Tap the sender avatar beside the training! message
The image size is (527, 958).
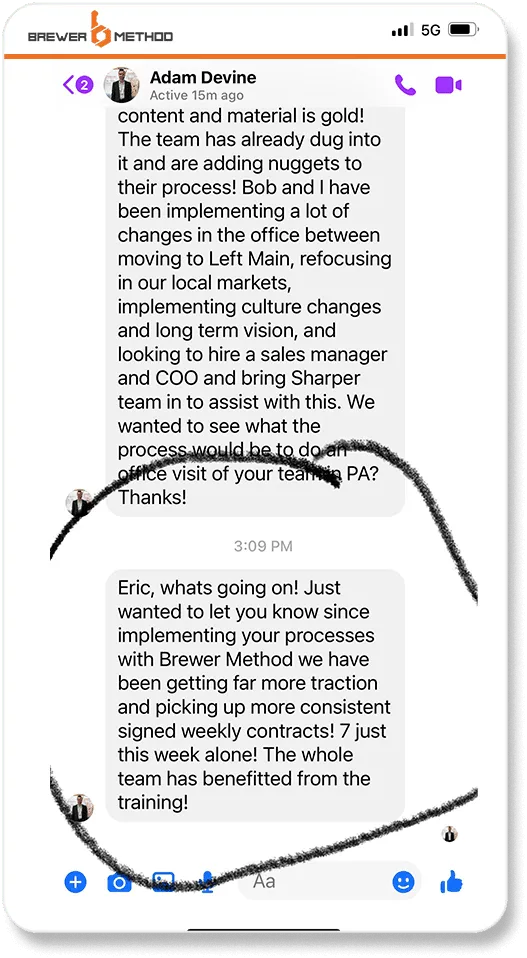point(79,808)
